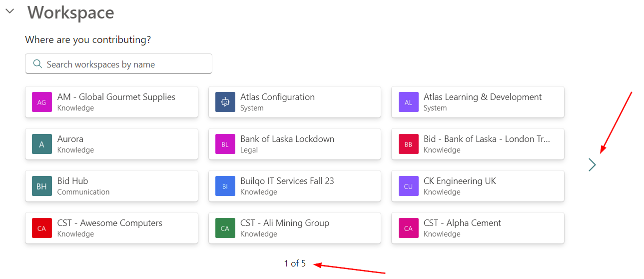This screenshot has height=279, width=644.
Task: Focus the Search workspaces by name field
Action: coord(118,63)
